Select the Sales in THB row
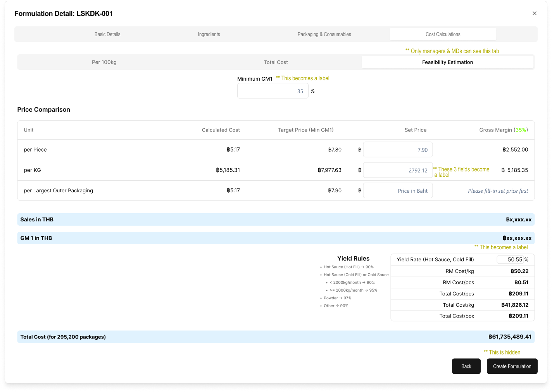This screenshot has width=552, height=392. pyautogui.click(x=276, y=219)
